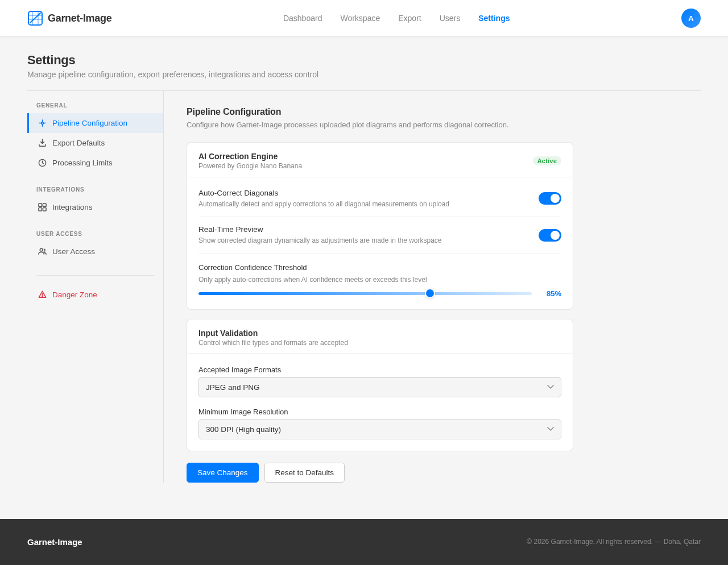Viewport: 728px width, 565px height.
Task: Toggle the Auto-Correct Diagonals switch back on
Action: point(549,198)
